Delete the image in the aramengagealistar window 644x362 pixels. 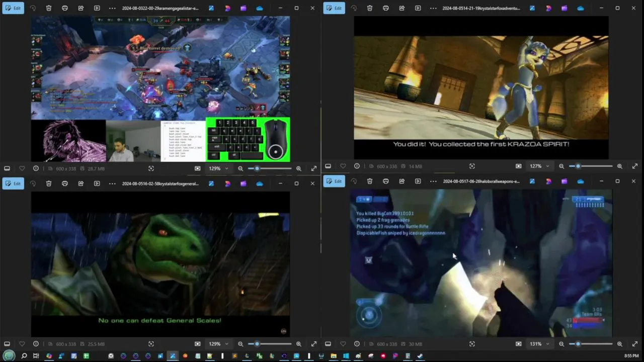click(49, 8)
